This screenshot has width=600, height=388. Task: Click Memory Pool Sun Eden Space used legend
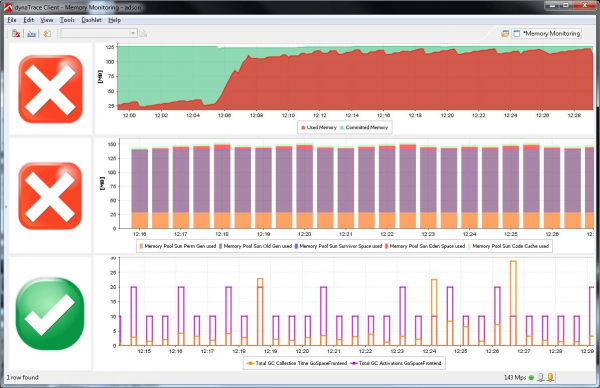[x=425, y=246]
